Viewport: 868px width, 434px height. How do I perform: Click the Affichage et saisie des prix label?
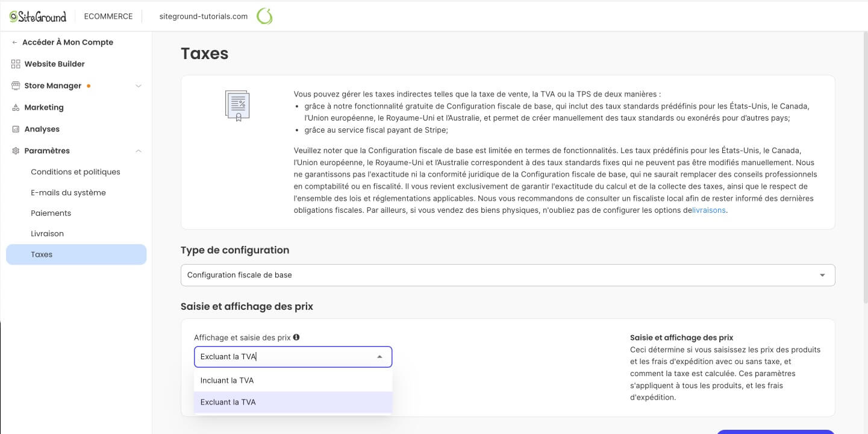[x=242, y=338]
